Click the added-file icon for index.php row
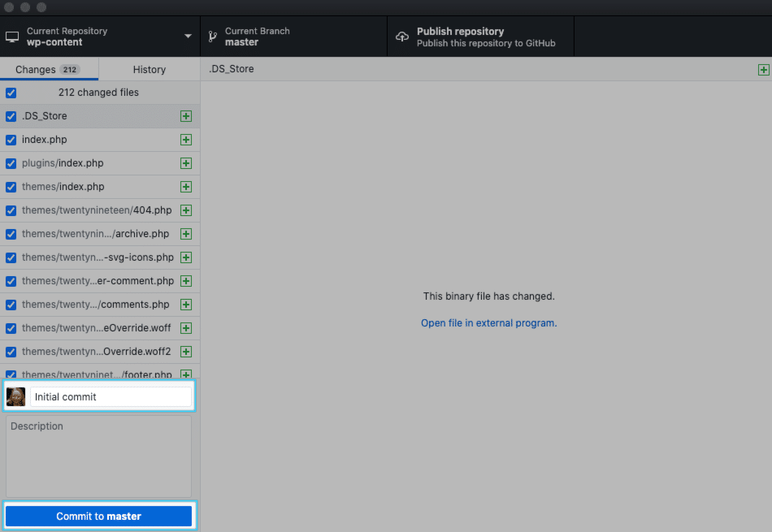Viewport: 772px width, 532px height. 186,140
